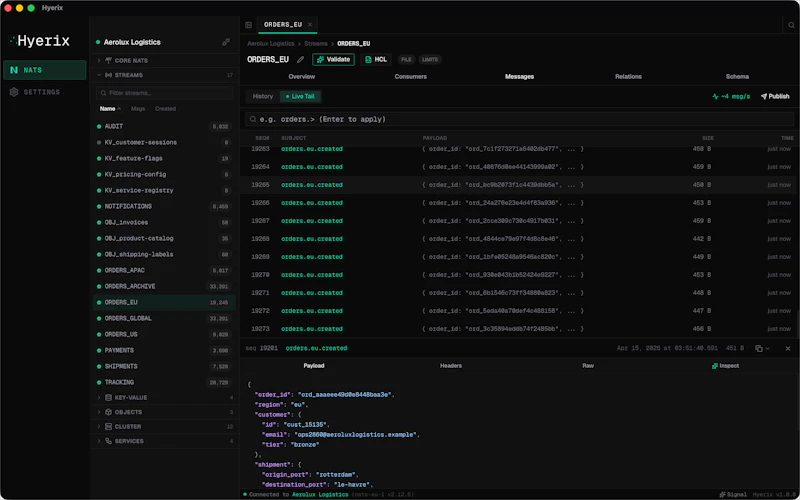Screen dimensions: 800x500
Task: Click the Hyerix logo
Action: (x=39, y=41)
